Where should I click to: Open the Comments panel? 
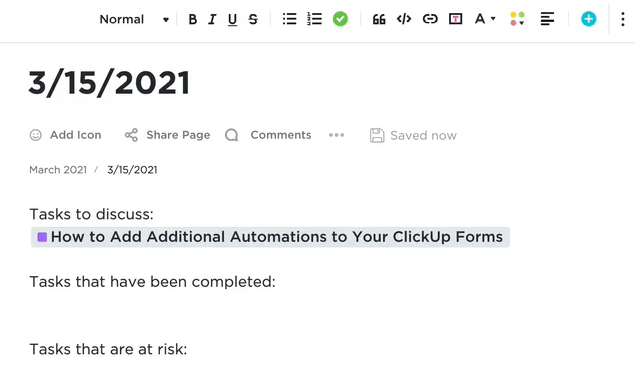(268, 135)
